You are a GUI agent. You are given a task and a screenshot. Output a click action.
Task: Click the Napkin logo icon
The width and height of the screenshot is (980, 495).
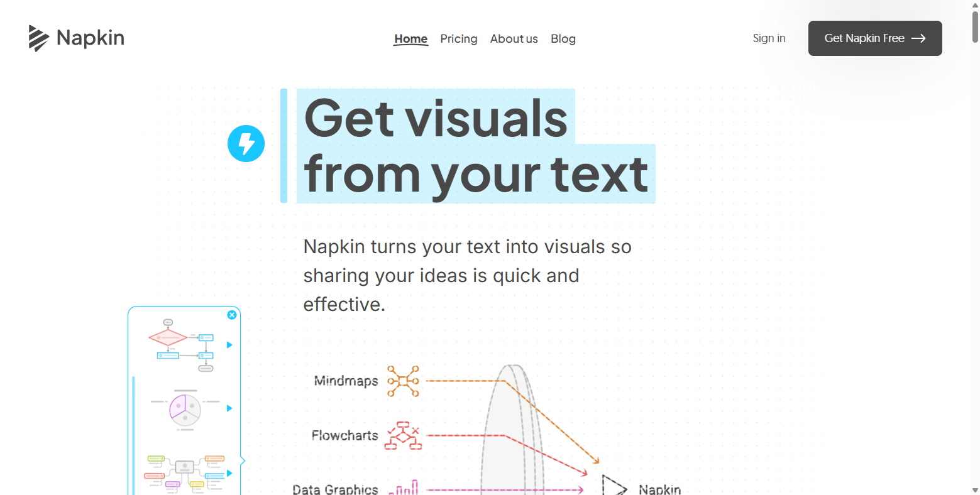(x=38, y=38)
